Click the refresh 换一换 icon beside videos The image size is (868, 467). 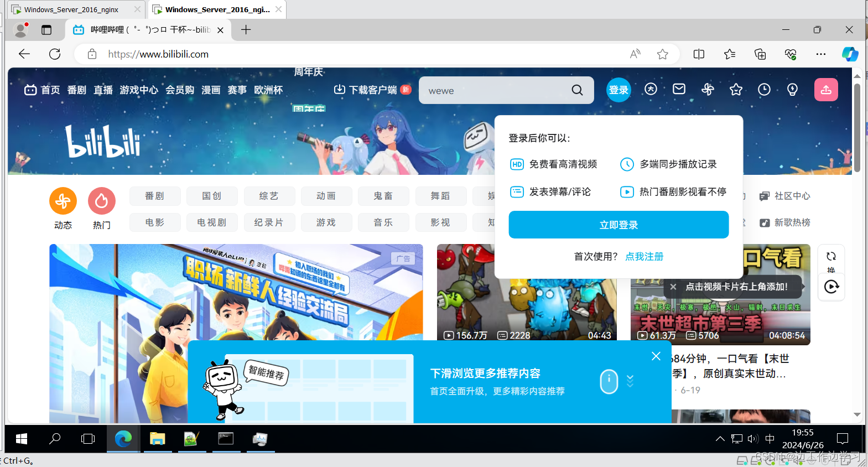coord(831,260)
